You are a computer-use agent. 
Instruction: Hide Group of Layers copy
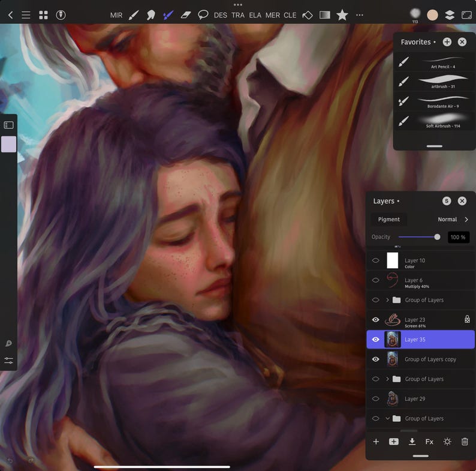375,359
